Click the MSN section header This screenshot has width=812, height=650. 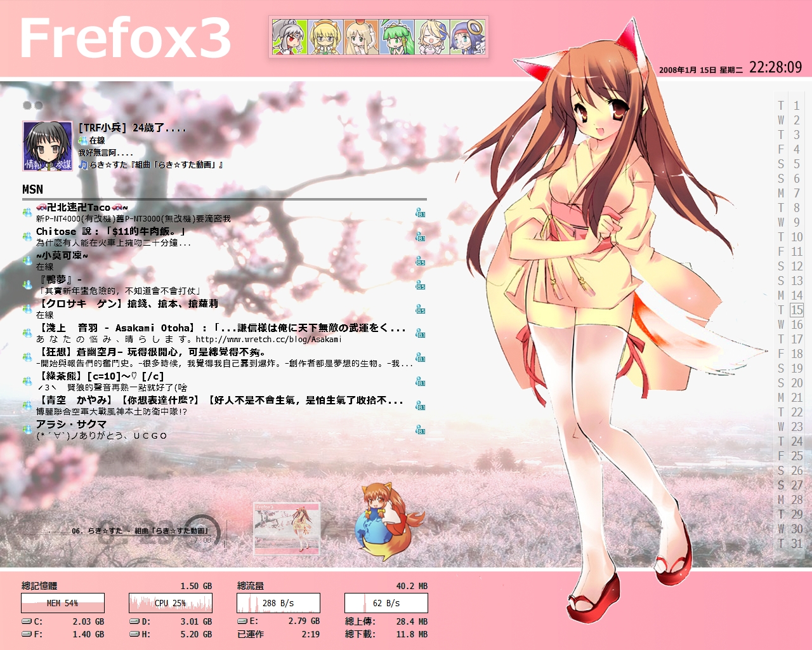coord(33,190)
